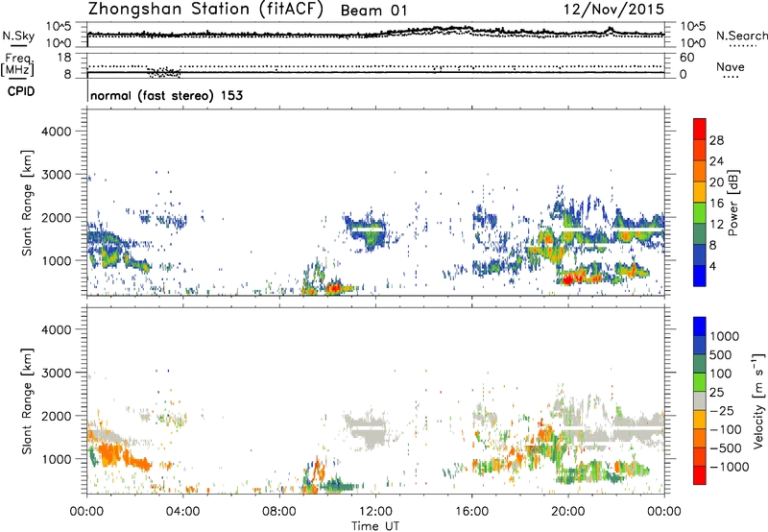
Task: Click the '16:00' time tick label
Action: (x=471, y=512)
